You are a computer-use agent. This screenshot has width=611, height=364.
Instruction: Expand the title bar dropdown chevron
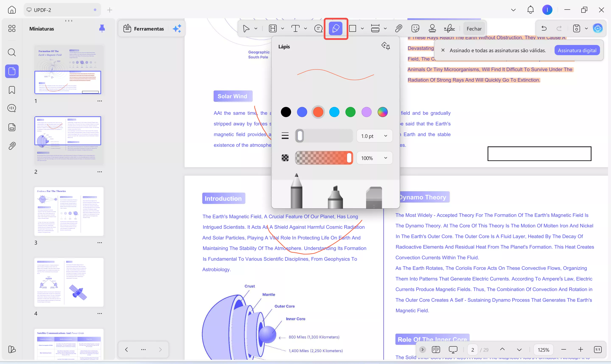tap(513, 10)
